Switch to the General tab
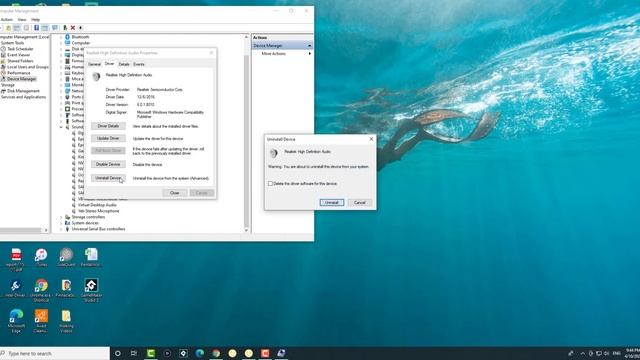Image resolution: width=640 pixels, height=360 pixels. click(x=94, y=64)
